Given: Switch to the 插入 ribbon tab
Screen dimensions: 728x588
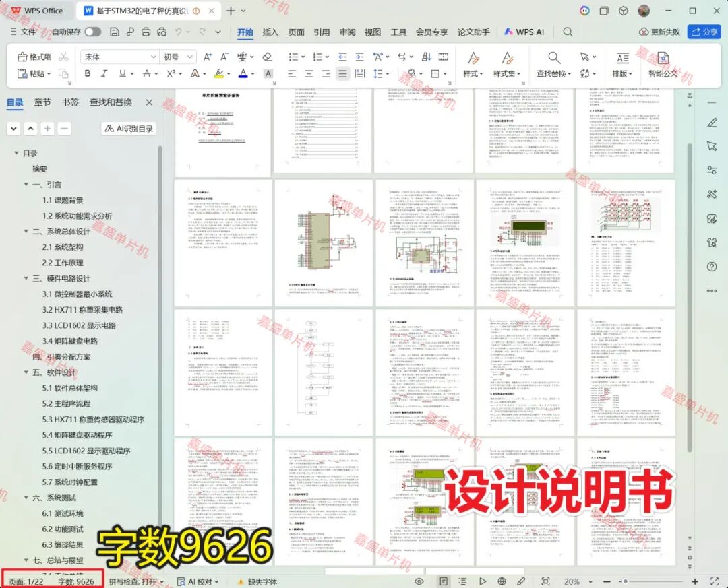Looking at the screenshot, I should pyautogui.click(x=270, y=32).
